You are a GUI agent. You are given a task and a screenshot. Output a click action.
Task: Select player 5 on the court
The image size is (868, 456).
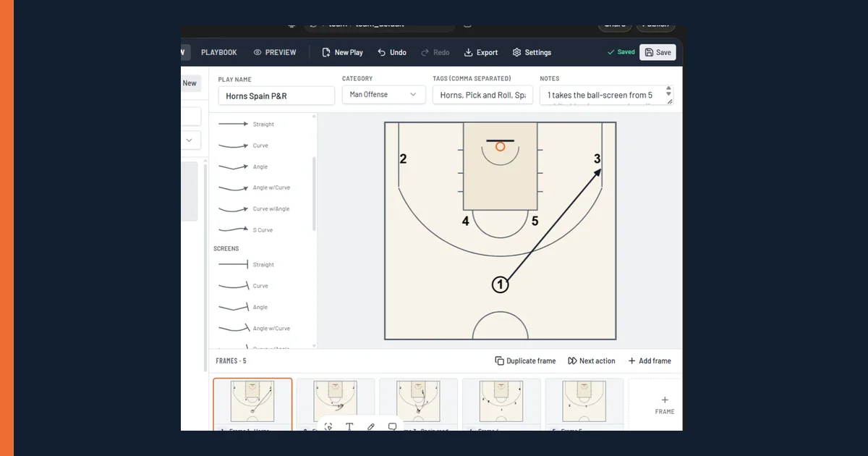[535, 221]
